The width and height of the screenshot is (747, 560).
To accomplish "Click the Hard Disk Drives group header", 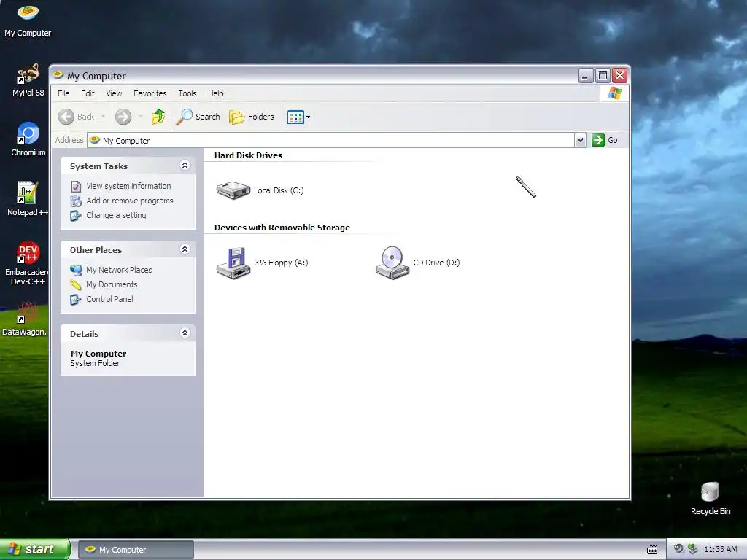I will tap(248, 155).
